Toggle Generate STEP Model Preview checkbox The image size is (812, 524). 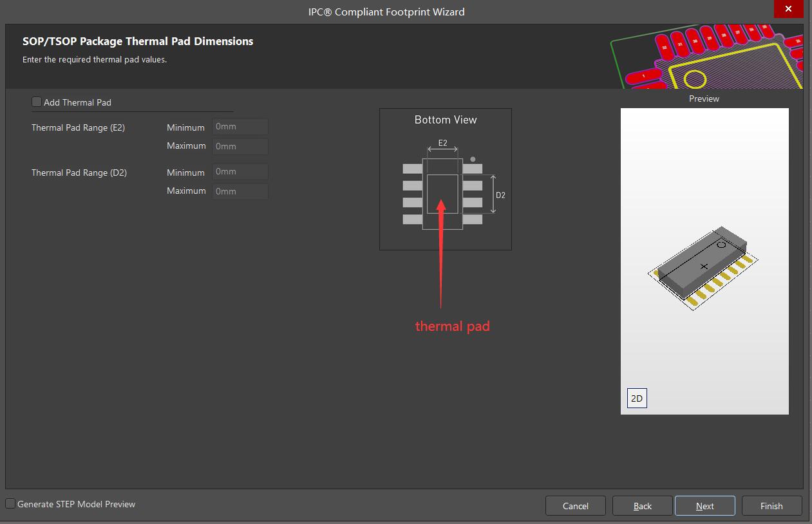pyautogui.click(x=10, y=503)
